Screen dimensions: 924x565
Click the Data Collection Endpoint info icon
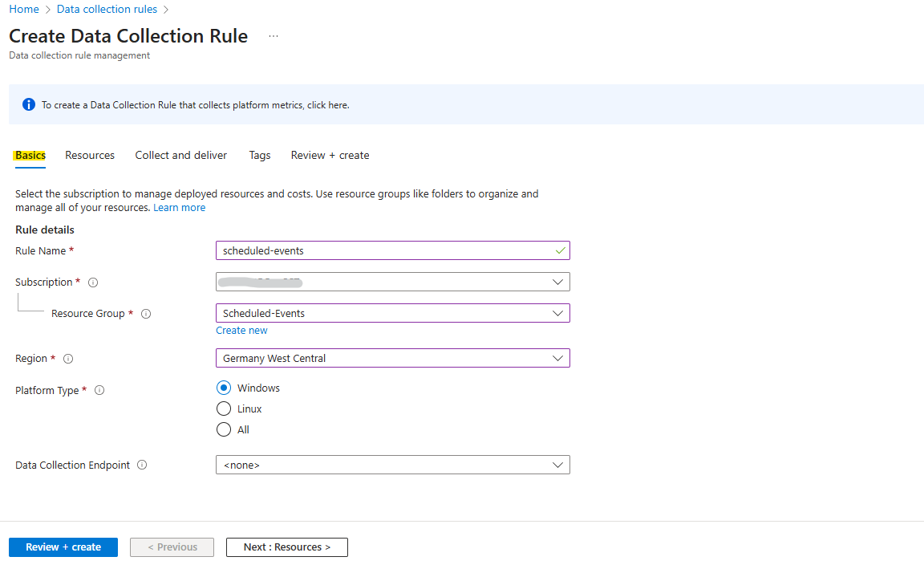142,465
